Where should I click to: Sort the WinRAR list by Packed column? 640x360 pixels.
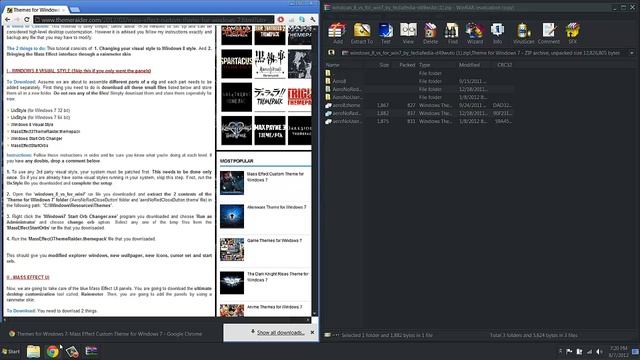click(407, 65)
